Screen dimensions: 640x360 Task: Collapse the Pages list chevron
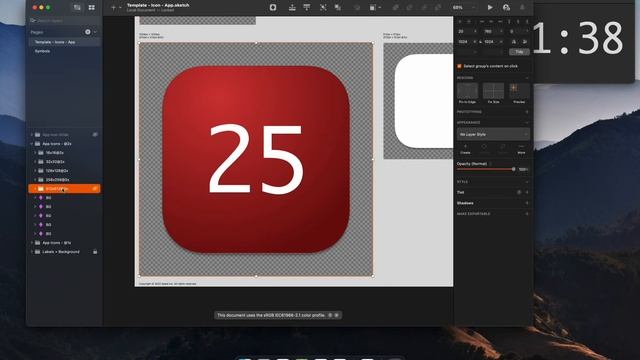(96, 32)
